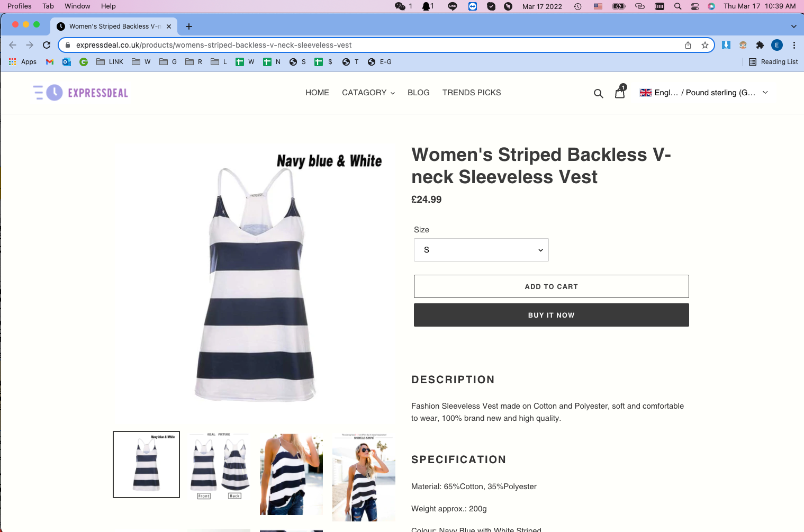
Task: Open the R bookmarks folder
Action: [x=194, y=62]
